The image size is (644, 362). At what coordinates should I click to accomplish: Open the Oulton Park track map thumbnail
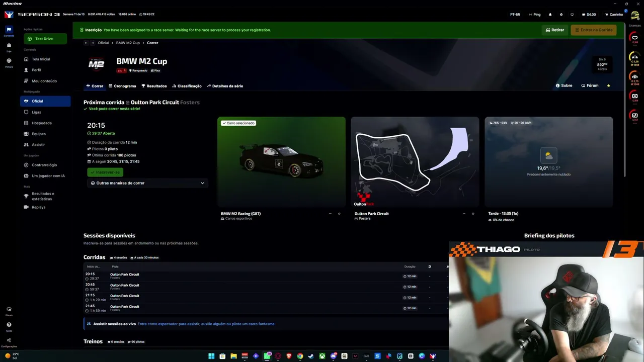(415, 162)
